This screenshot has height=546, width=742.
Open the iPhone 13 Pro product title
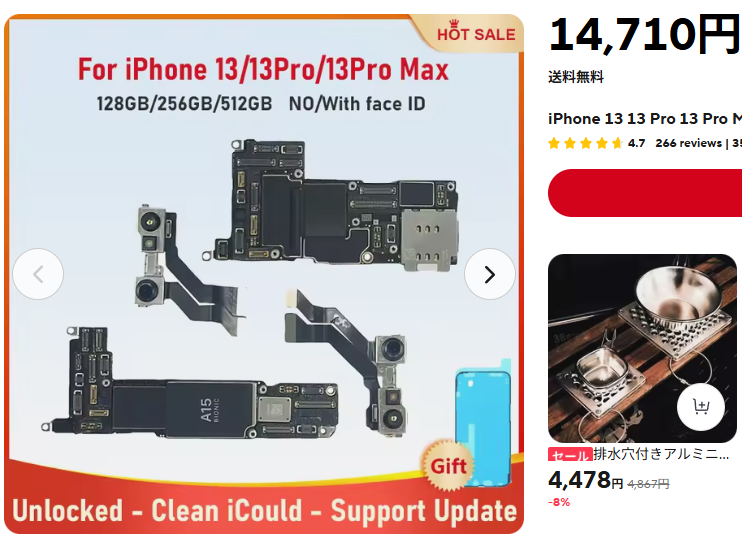pyautogui.click(x=645, y=119)
